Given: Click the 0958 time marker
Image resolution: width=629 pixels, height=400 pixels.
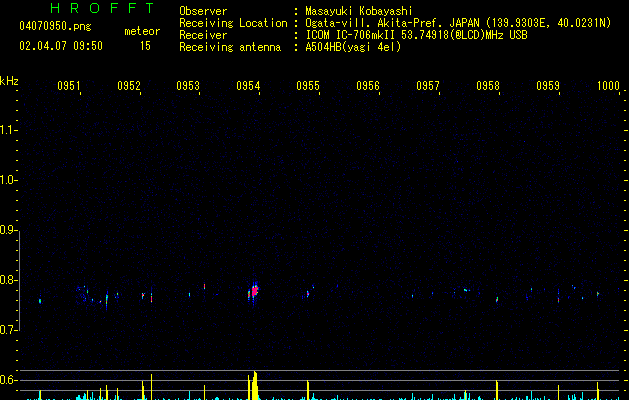Looking at the screenshot, I should point(488,86).
